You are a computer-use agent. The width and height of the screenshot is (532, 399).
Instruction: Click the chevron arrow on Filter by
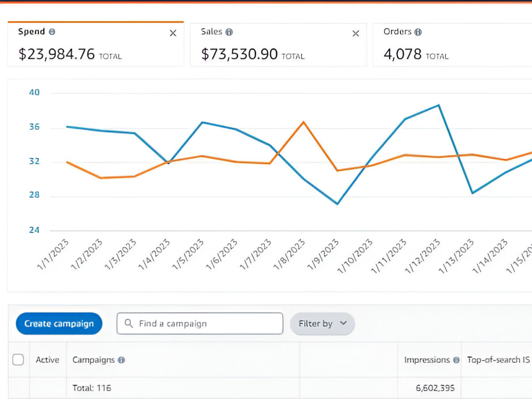point(343,323)
